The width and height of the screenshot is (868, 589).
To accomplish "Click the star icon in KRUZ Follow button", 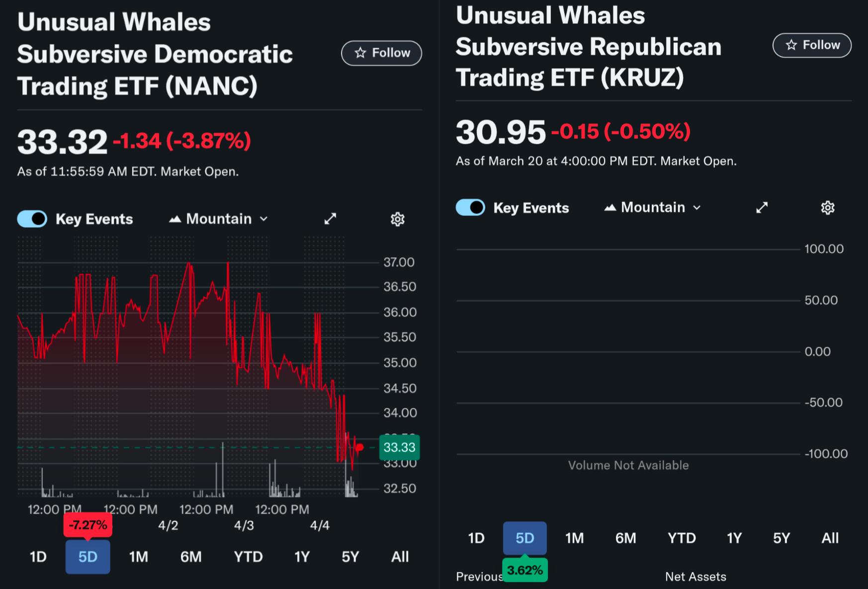I will pyautogui.click(x=791, y=45).
